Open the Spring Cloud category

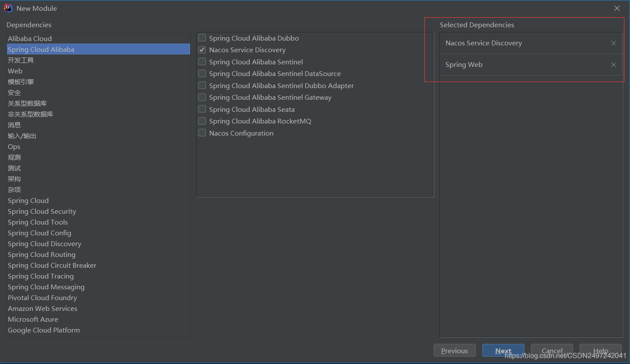click(x=99, y=200)
